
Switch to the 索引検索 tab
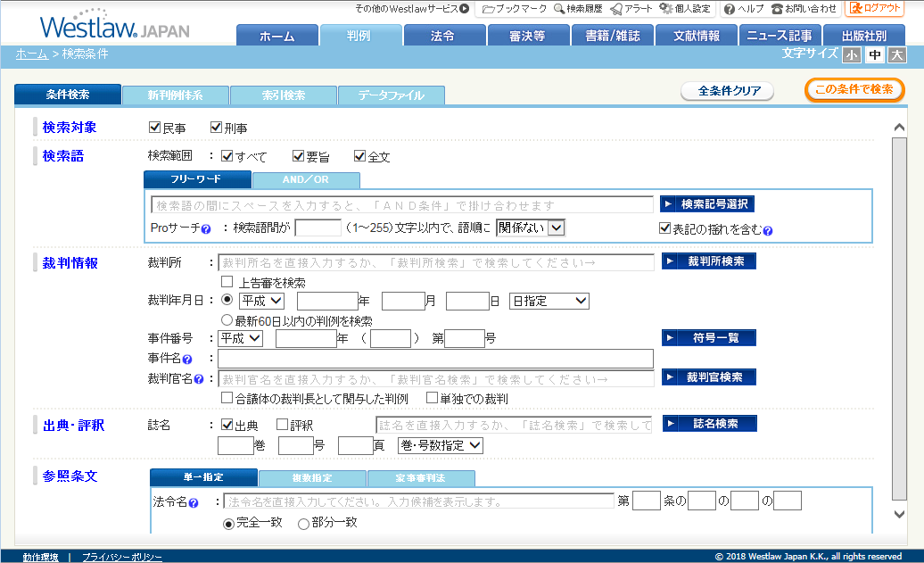(x=284, y=94)
